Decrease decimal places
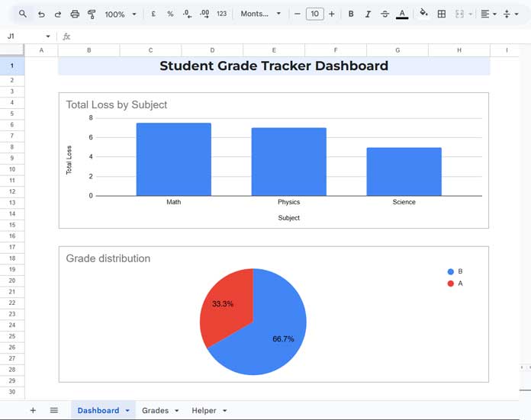 187,14
